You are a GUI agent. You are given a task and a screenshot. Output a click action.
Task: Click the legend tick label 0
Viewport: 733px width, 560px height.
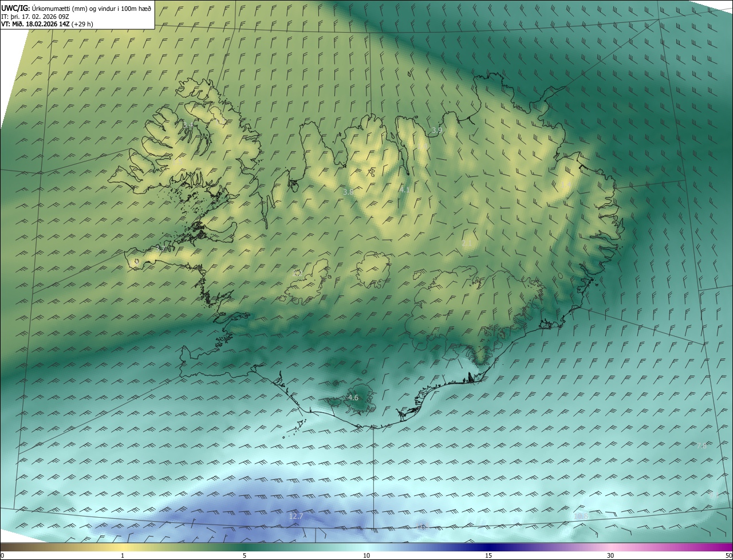tap(2, 555)
